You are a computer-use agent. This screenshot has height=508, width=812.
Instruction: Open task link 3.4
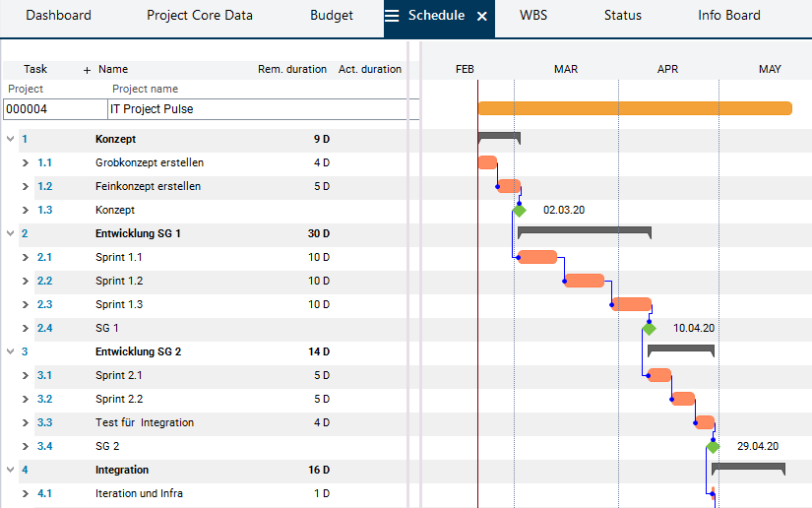[x=44, y=446]
